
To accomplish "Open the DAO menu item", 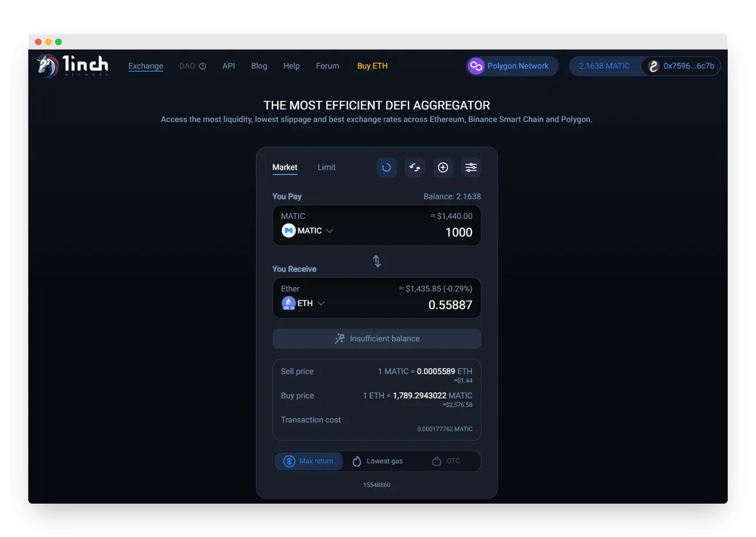I will [187, 66].
